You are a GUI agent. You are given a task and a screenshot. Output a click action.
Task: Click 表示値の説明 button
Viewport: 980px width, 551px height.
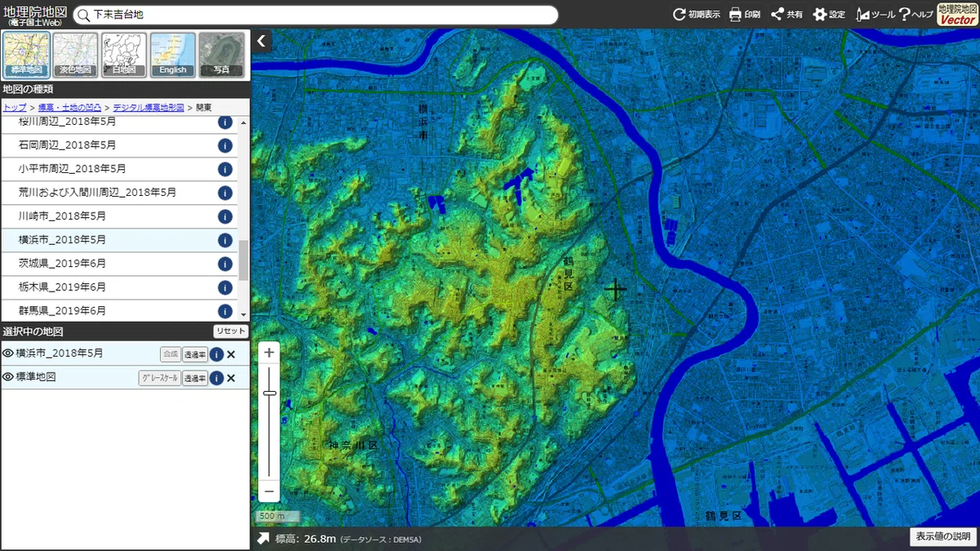click(943, 536)
